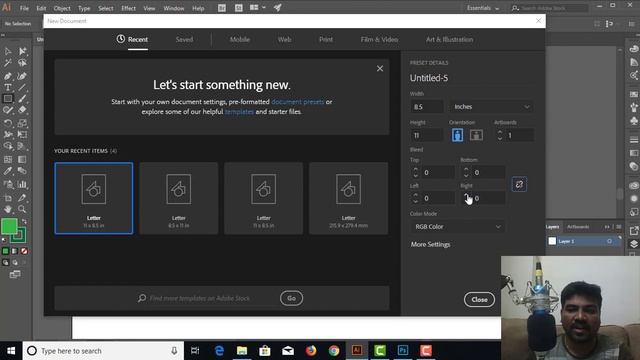Select the Column Graph tool
Viewport: 640px width, 360px height.
tap(22, 184)
